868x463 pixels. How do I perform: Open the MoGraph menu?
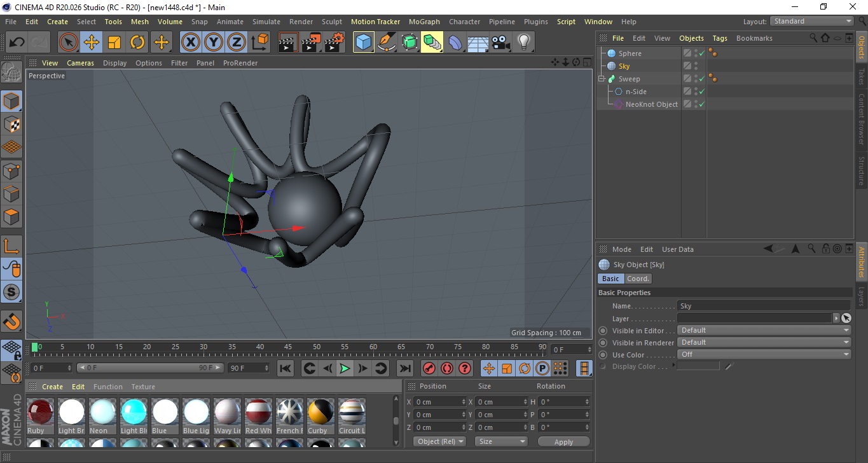point(424,22)
